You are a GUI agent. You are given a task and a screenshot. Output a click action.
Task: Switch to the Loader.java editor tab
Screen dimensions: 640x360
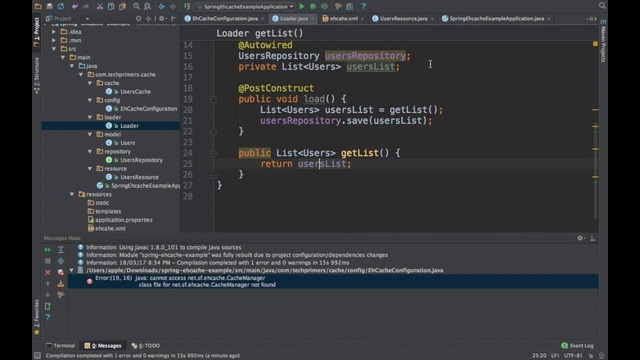(293, 18)
